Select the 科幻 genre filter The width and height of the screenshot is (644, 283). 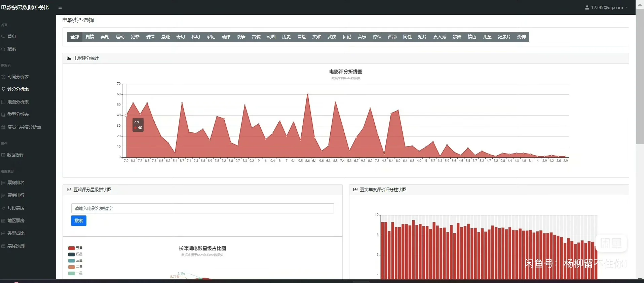[x=196, y=37]
